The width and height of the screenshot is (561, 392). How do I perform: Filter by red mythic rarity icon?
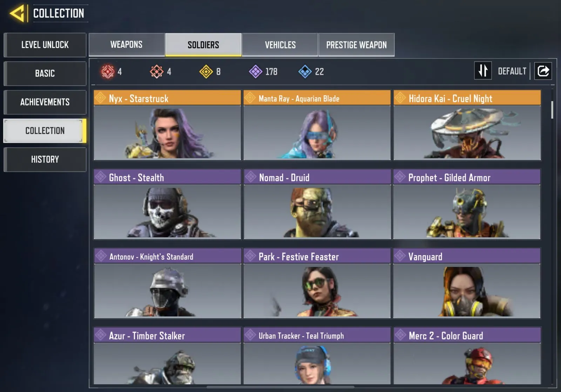point(108,72)
